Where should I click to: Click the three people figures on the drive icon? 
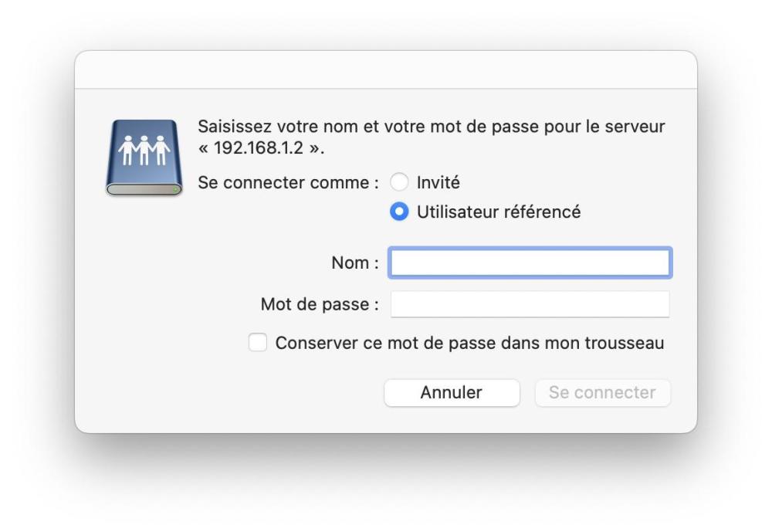point(144,149)
